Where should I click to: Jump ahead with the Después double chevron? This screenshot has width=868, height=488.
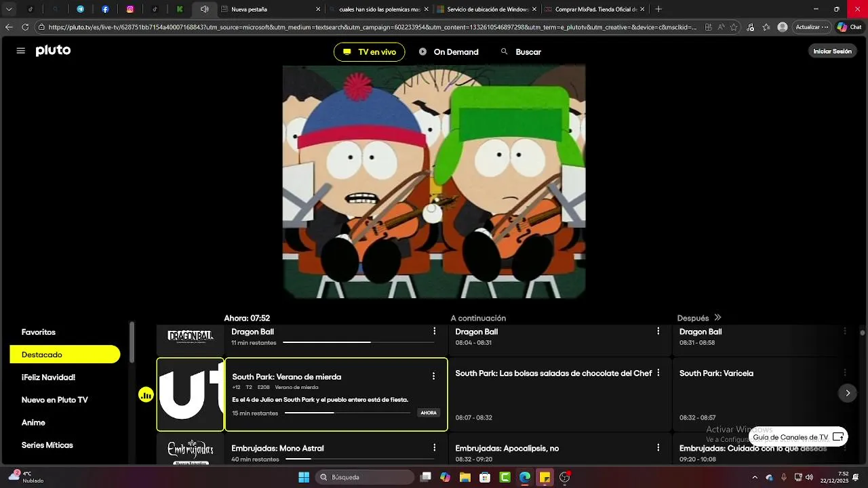(717, 317)
